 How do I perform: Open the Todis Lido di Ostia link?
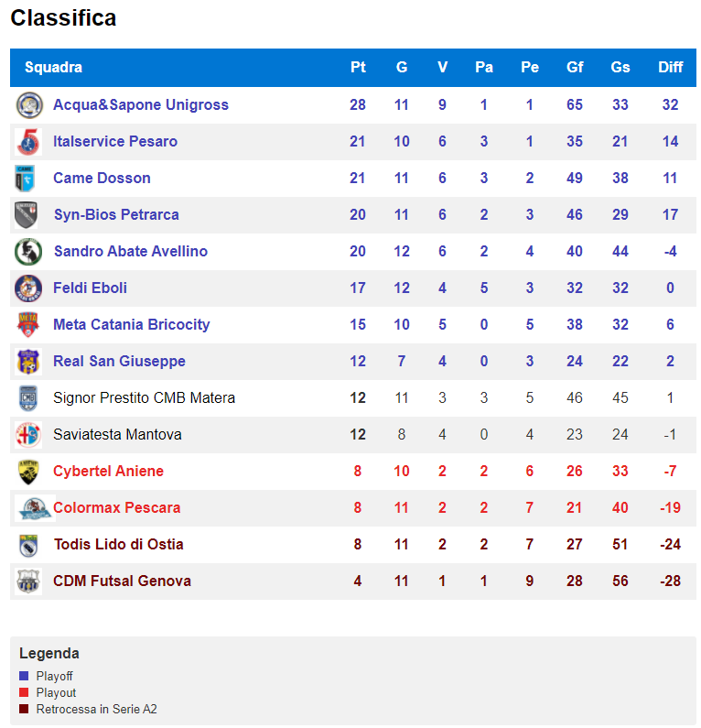(119, 545)
